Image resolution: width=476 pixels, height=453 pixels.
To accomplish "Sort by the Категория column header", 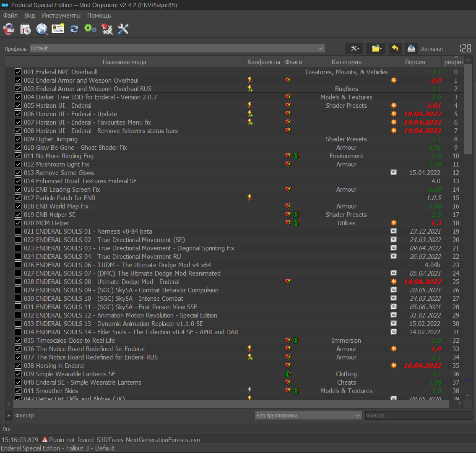I will tap(346, 62).
